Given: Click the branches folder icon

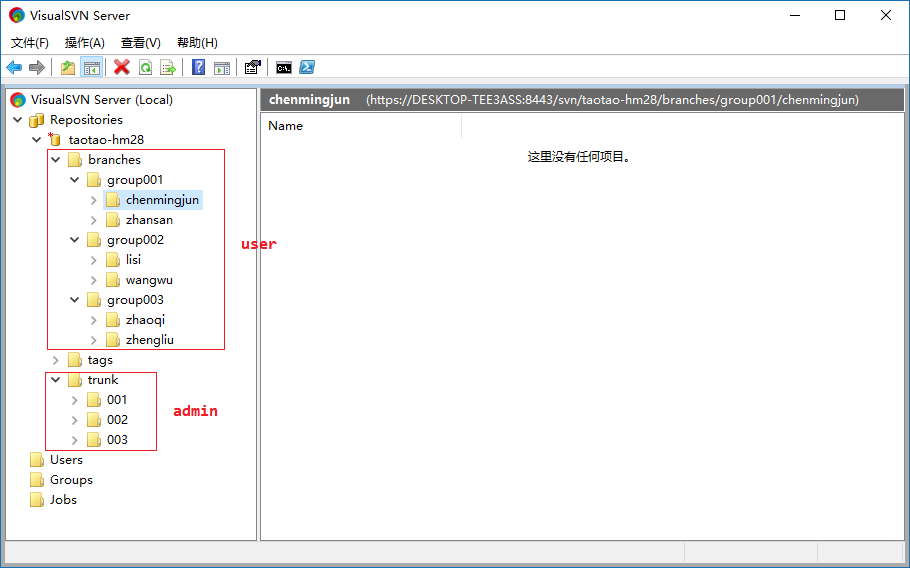Looking at the screenshot, I should point(75,160).
